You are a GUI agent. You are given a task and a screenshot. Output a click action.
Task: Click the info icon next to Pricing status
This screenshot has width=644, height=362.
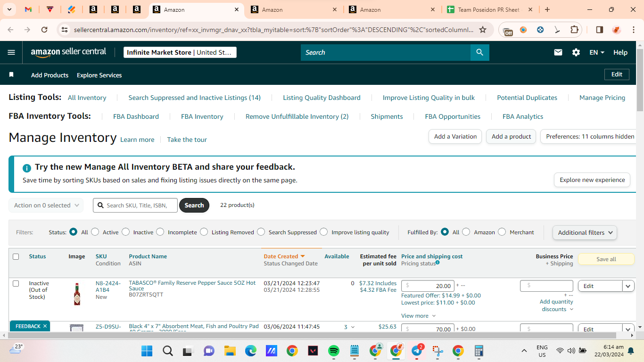[x=438, y=263]
